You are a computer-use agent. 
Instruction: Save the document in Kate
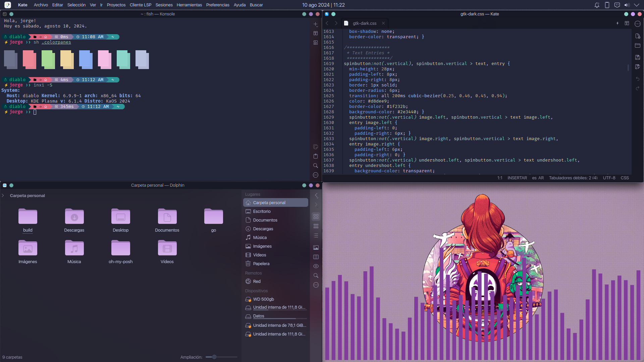click(638, 57)
